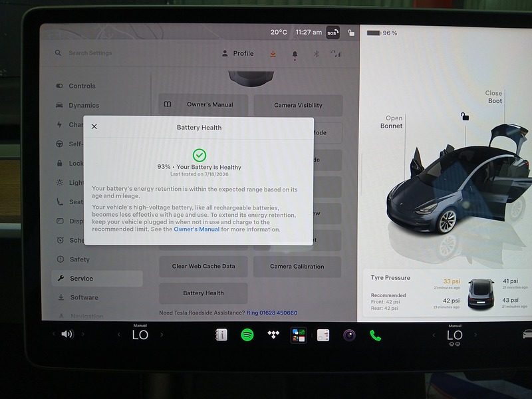This screenshot has width=532, height=399.
Task: Increase volume with right arrow
Action: [82, 334]
